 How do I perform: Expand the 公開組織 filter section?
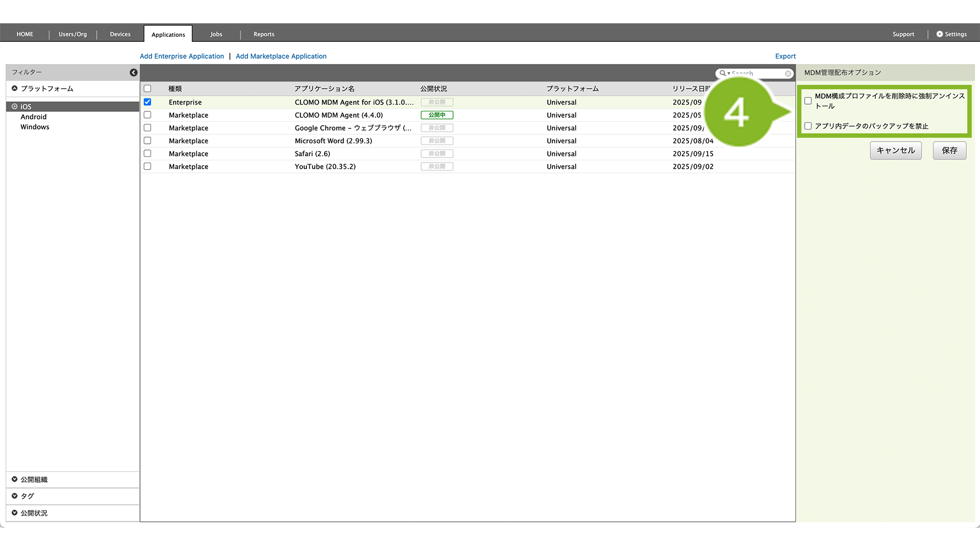point(34,480)
